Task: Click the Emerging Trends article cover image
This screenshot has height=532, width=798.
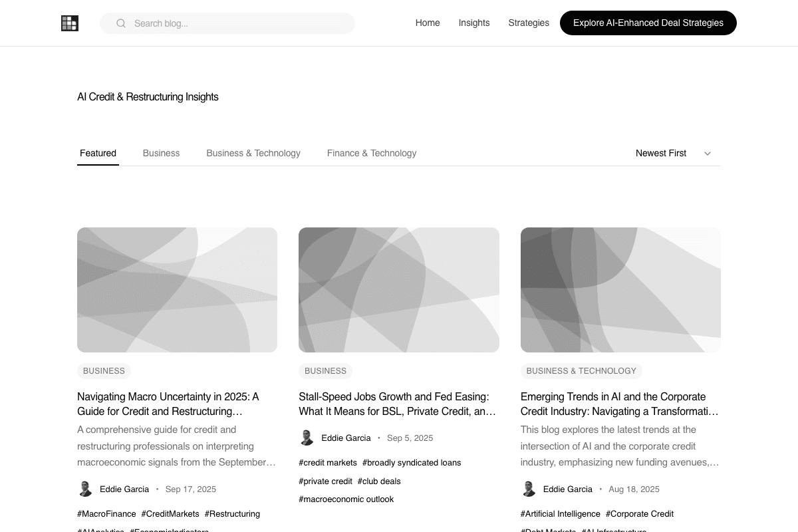Action: (620, 289)
